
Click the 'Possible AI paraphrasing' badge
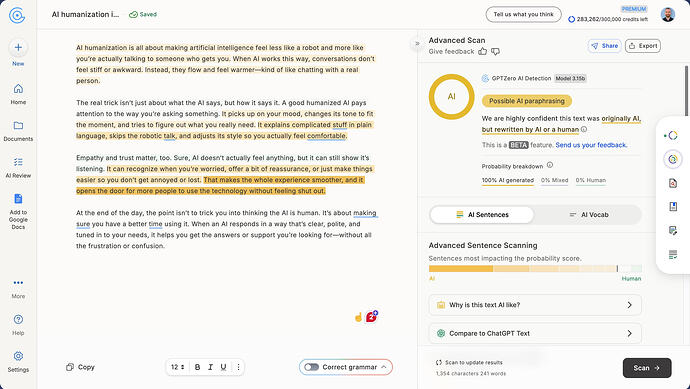pos(527,101)
